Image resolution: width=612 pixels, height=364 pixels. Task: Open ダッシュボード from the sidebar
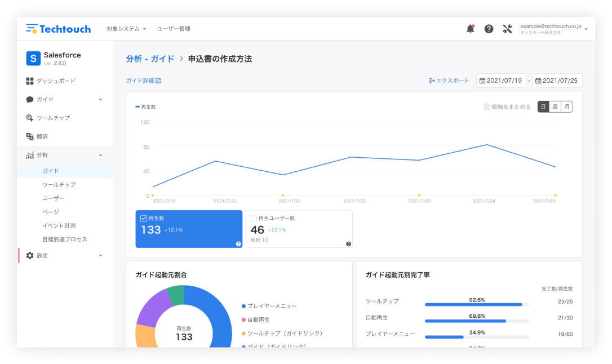click(x=55, y=81)
